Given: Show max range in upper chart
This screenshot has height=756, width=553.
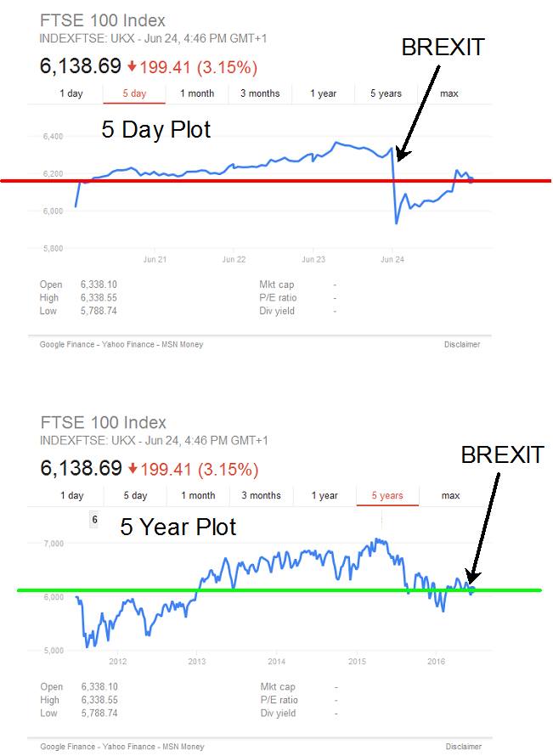Looking at the screenshot, I should (449, 93).
